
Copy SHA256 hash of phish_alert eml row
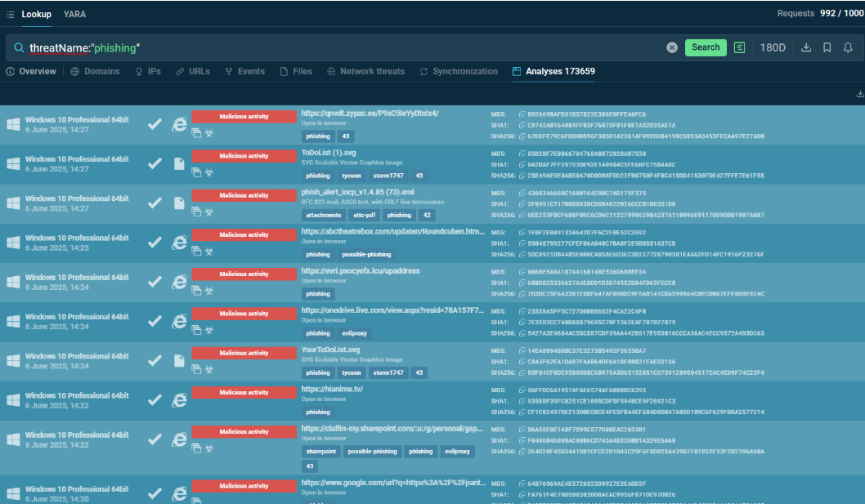tap(522, 215)
